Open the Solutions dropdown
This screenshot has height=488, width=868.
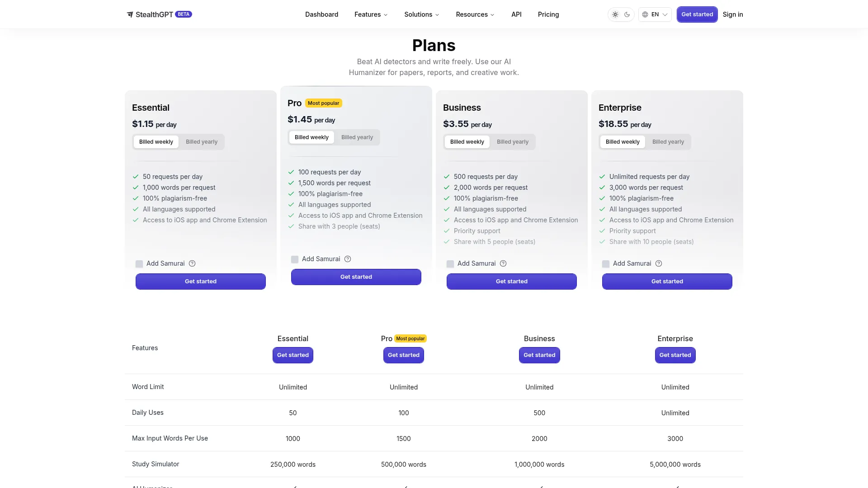tap(421, 14)
